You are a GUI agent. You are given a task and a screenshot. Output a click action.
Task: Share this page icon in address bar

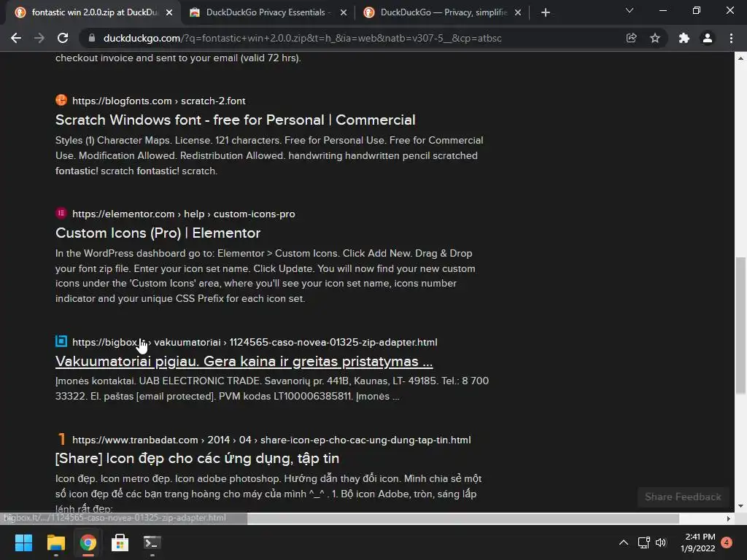pos(631,38)
